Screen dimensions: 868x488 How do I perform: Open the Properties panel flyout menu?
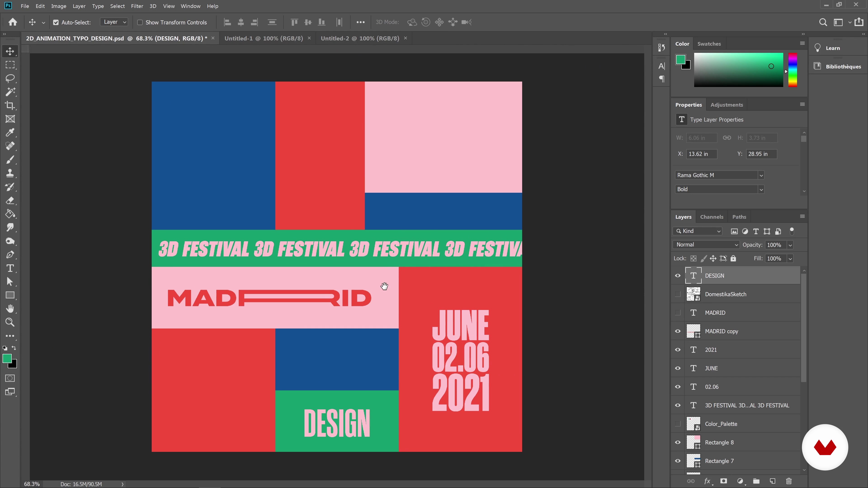click(x=802, y=104)
